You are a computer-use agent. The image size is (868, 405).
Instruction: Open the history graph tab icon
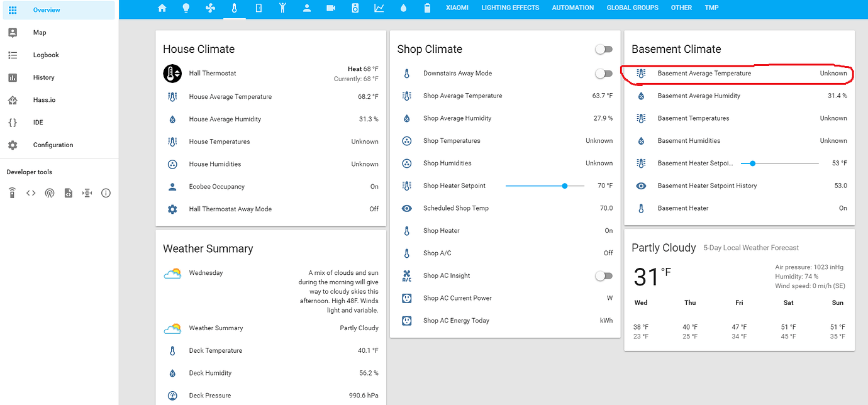[x=379, y=8]
